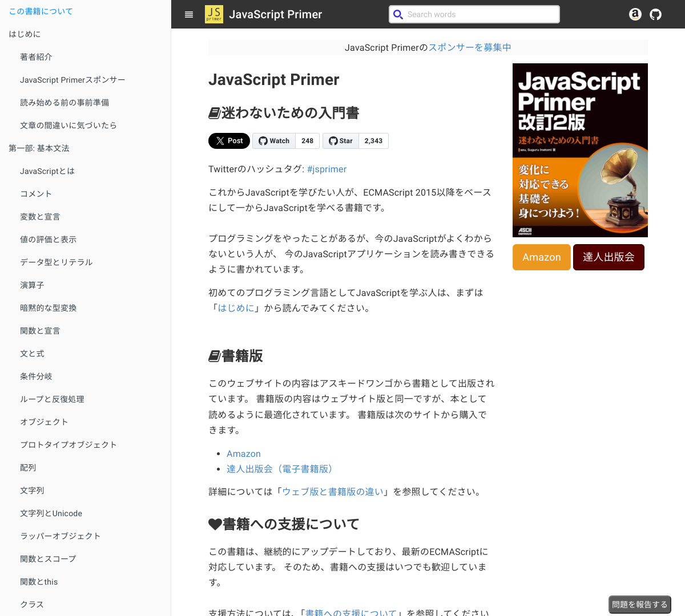Viewport: 685px width, 616px height.
Task: Open the Amazon link in the bullet list
Action: (244, 454)
